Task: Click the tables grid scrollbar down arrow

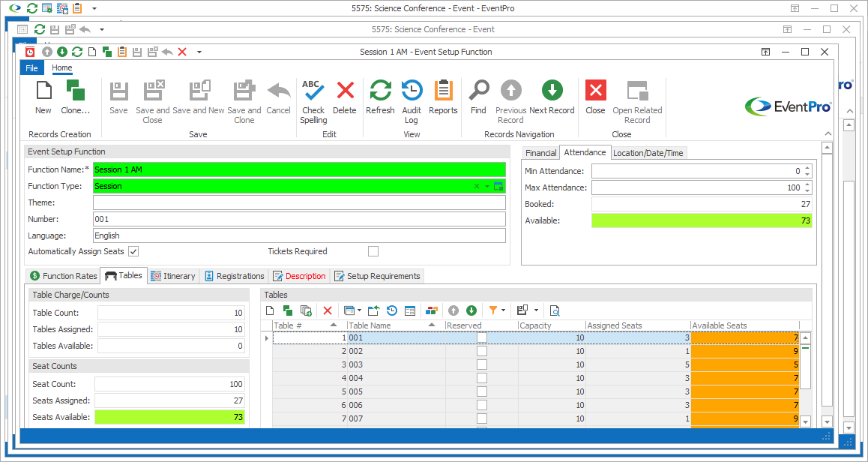Action: (806, 421)
